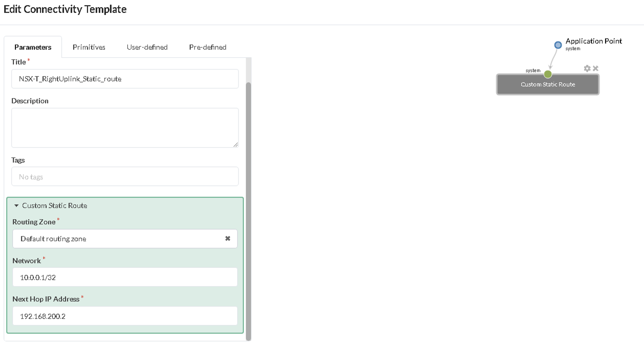Open the Pre-defined tab
Screen dimensions: 644x345
coord(208,47)
